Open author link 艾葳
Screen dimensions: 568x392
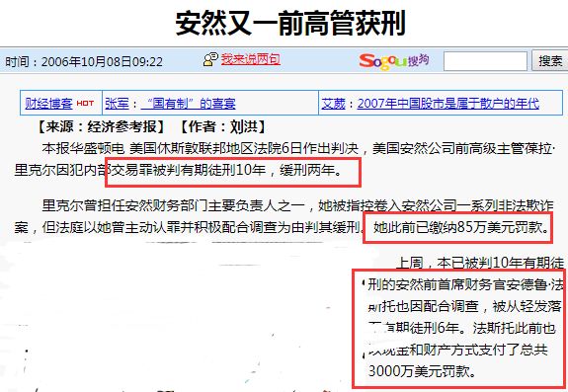click(x=333, y=104)
